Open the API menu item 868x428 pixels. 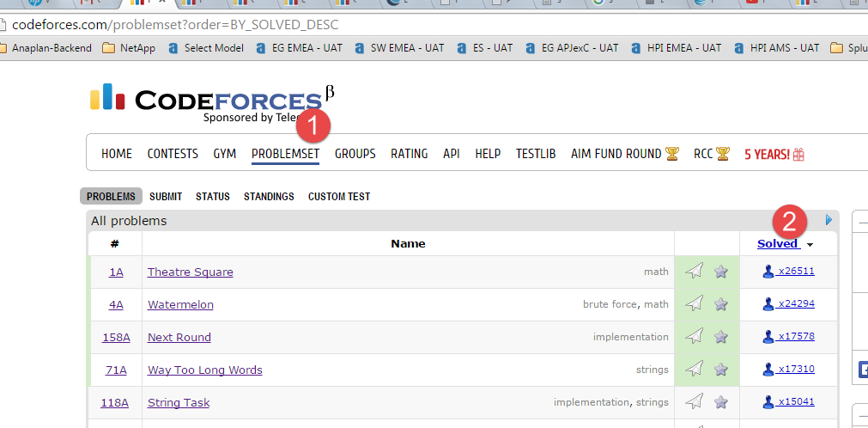click(x=452, y=154)
